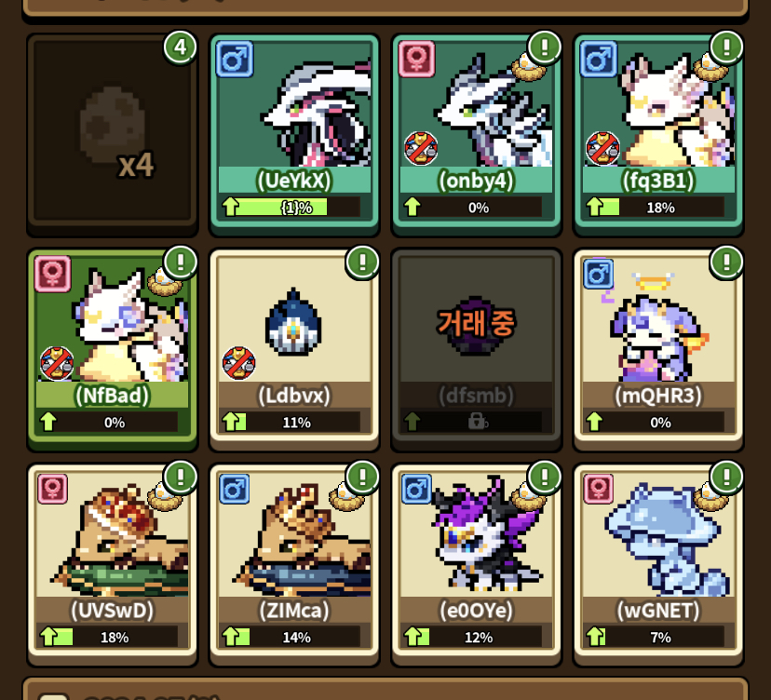771x700 pixels.
Task: Click the egg nest icon on wGNET card
Action: point(710,496)
